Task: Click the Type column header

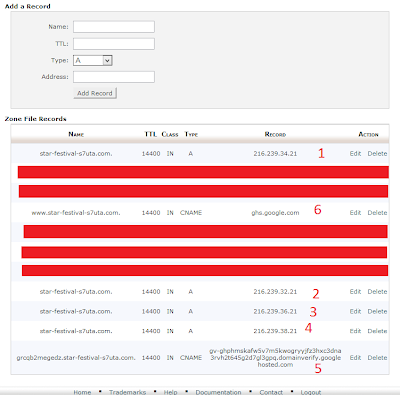Action: click(191, 134)
